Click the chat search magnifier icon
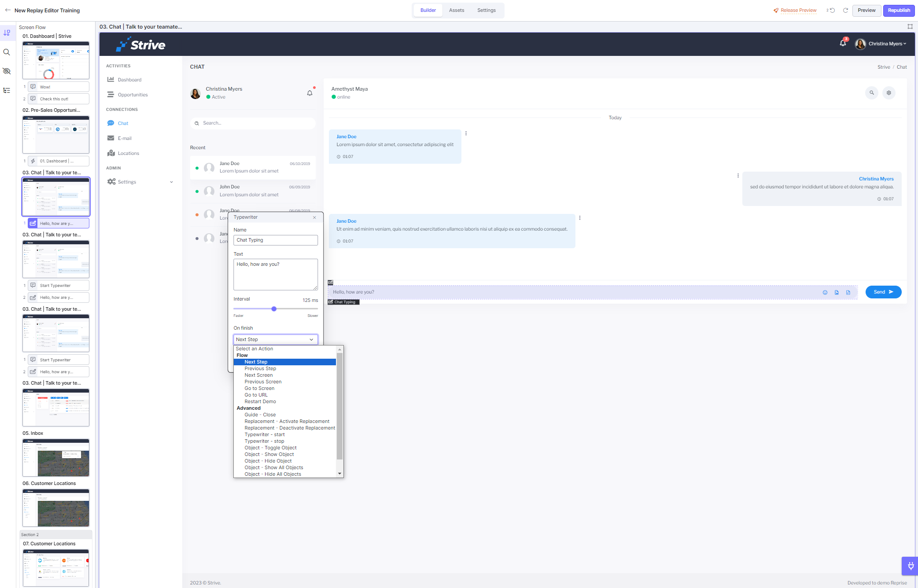918x588 pixels. [871, 93]
